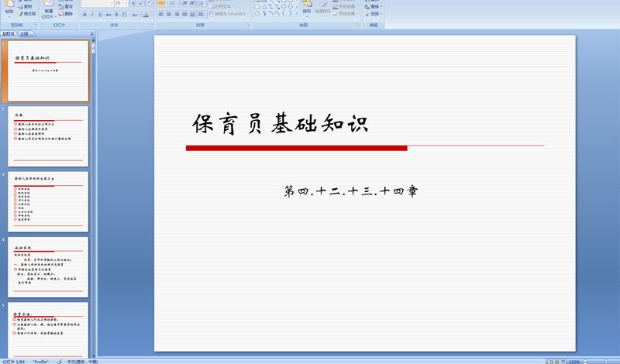Select the right brace shape

(290, 13)
